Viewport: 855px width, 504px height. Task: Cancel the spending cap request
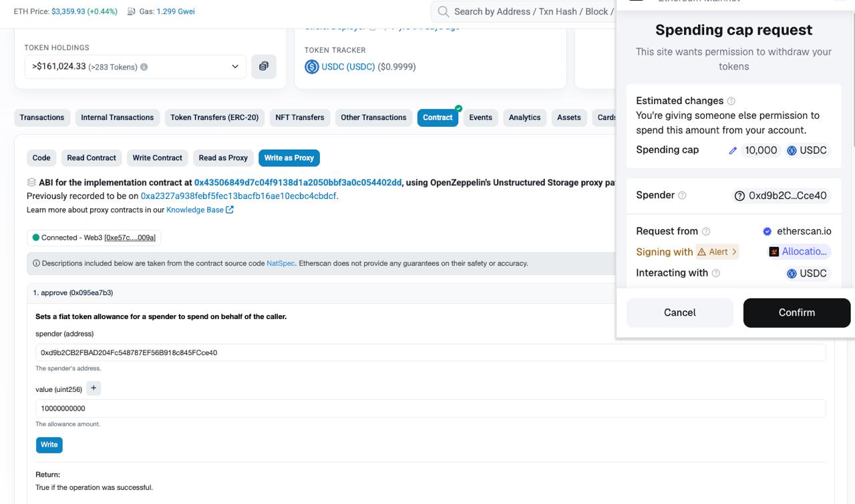[x=679, y=312]
